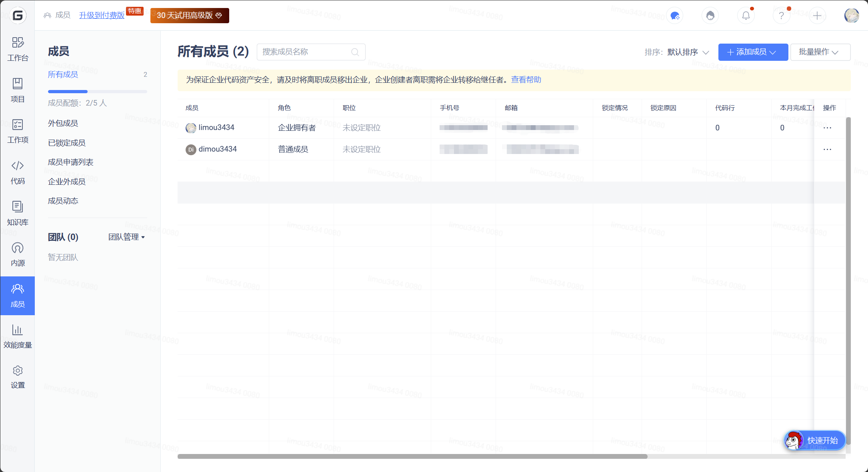Open more actions for dimou3434 row
868x472 pixels.
coord(827,150)
